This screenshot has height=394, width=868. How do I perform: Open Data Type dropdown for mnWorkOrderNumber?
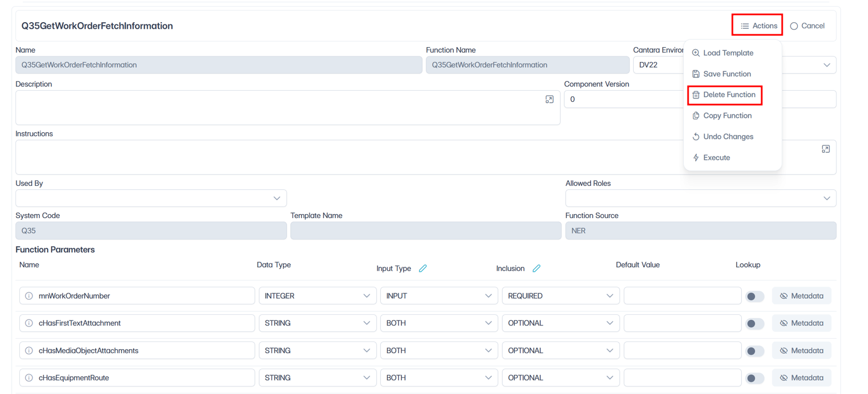pyautogui.click(x=317, y=296)
